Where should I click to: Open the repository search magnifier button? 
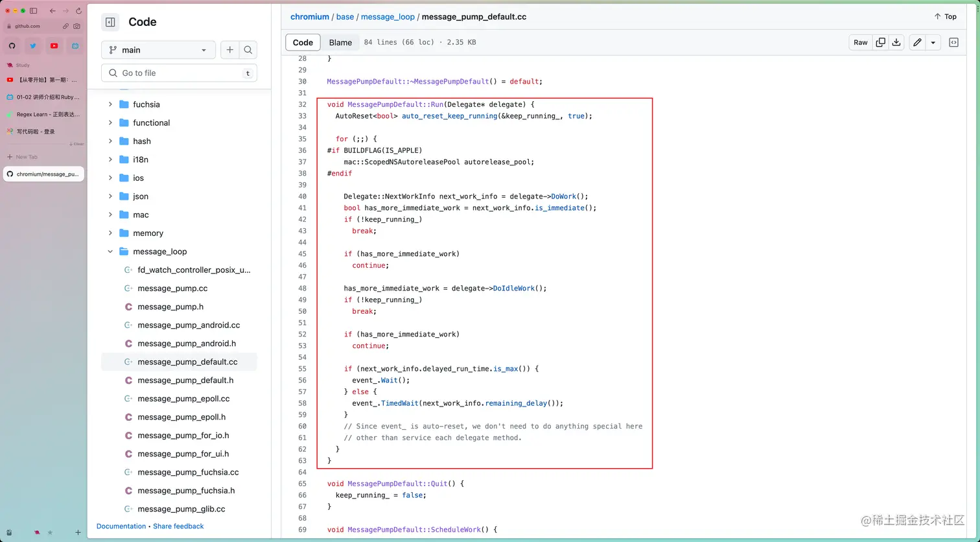(x=248, y=50)
